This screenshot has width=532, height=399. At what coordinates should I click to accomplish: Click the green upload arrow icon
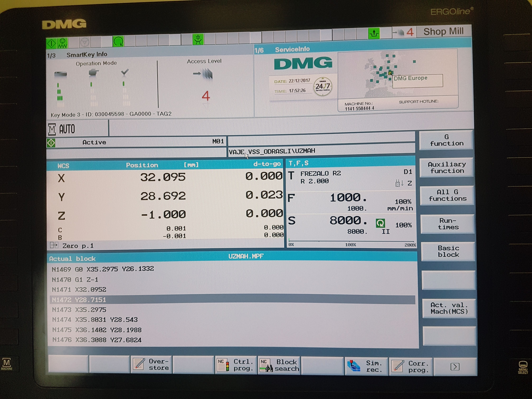374,33
